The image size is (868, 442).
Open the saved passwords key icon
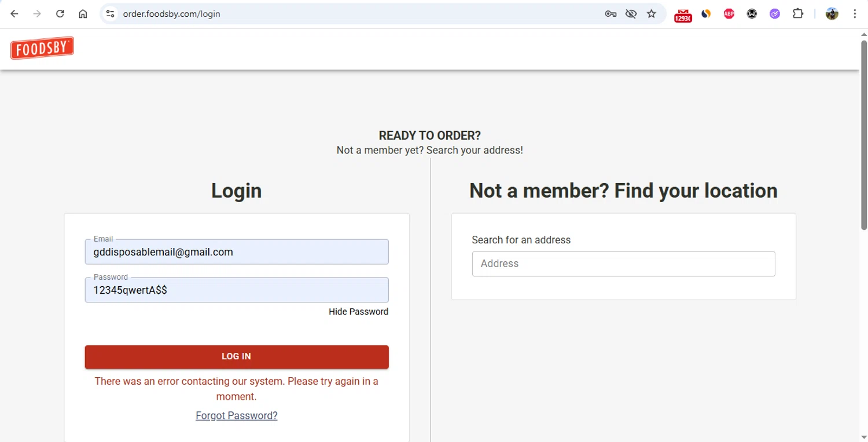pyautogui.click(x=610, y=14)
